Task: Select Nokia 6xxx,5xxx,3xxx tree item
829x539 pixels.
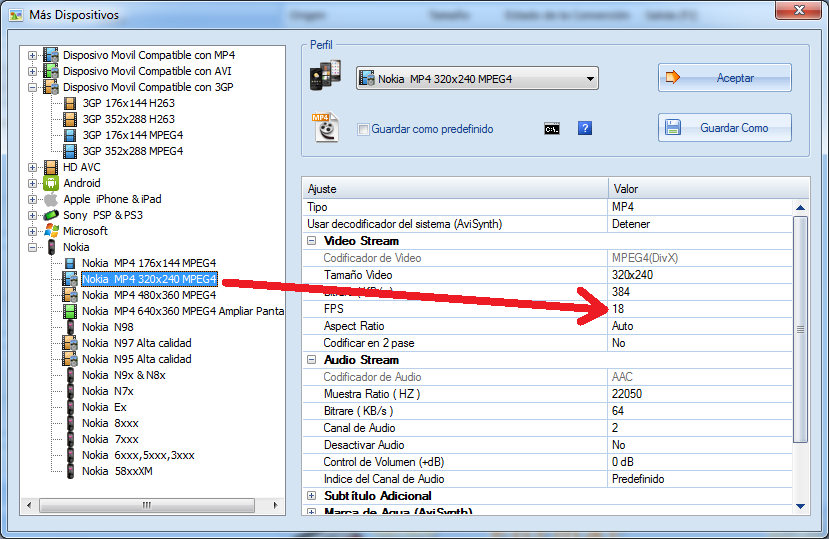Action: (138, 455)
